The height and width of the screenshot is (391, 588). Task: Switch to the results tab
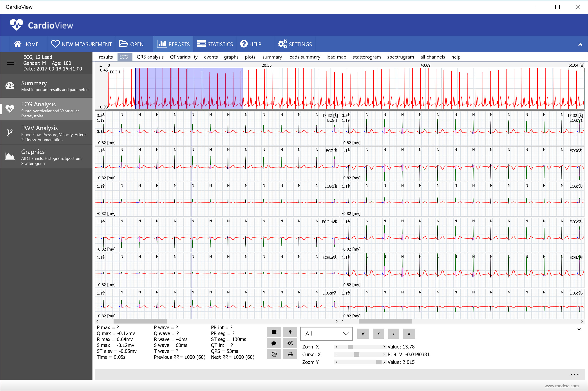106,57
